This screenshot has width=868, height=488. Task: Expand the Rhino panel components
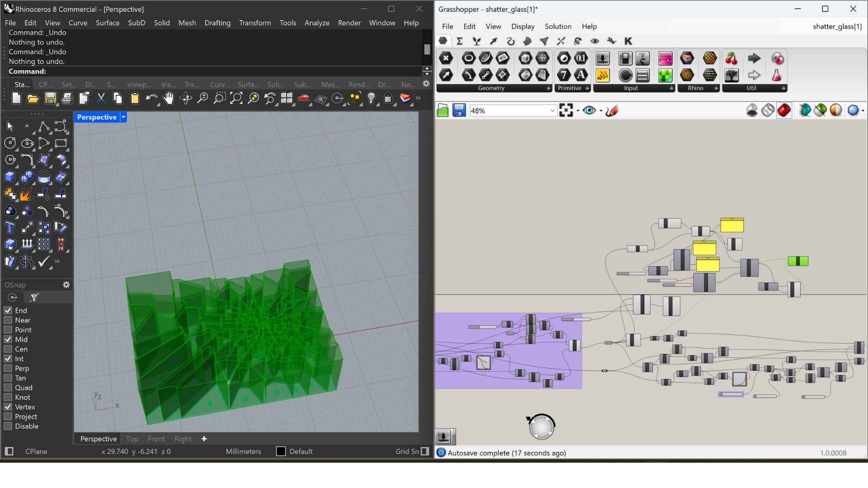coord(716,89)
